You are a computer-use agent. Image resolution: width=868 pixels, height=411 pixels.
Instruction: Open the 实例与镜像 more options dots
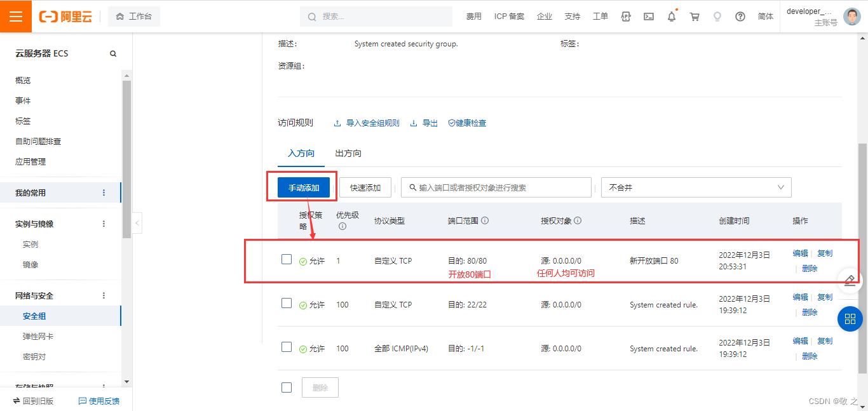104,224
